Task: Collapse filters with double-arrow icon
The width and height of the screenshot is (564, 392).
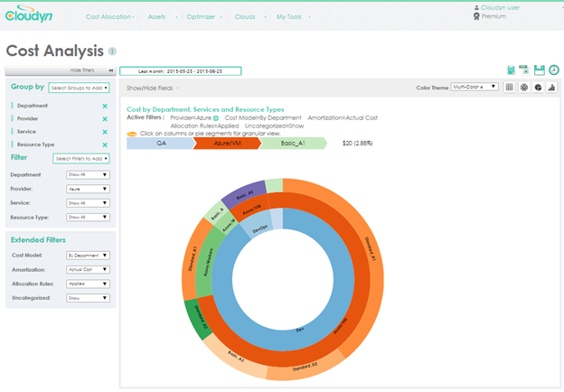Action: point(111,70)
